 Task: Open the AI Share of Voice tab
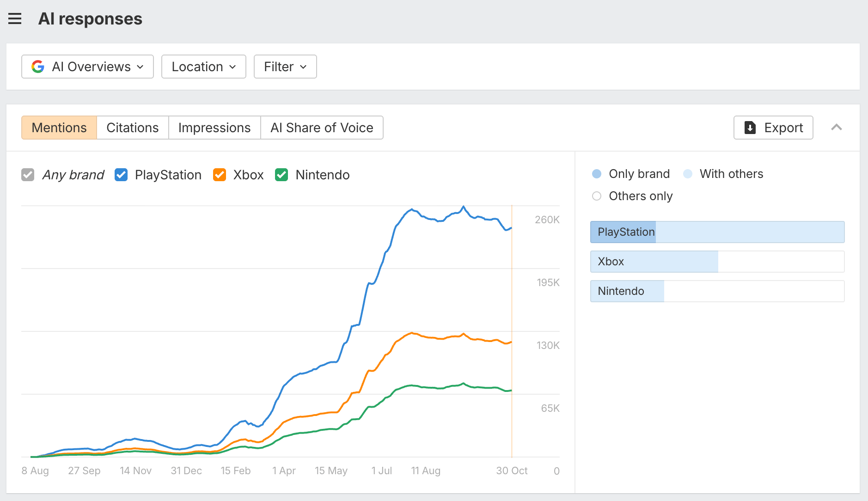tap(322, 128)
